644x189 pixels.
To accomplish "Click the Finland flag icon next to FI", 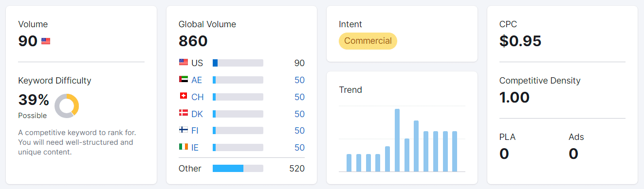I will (184, 130).
